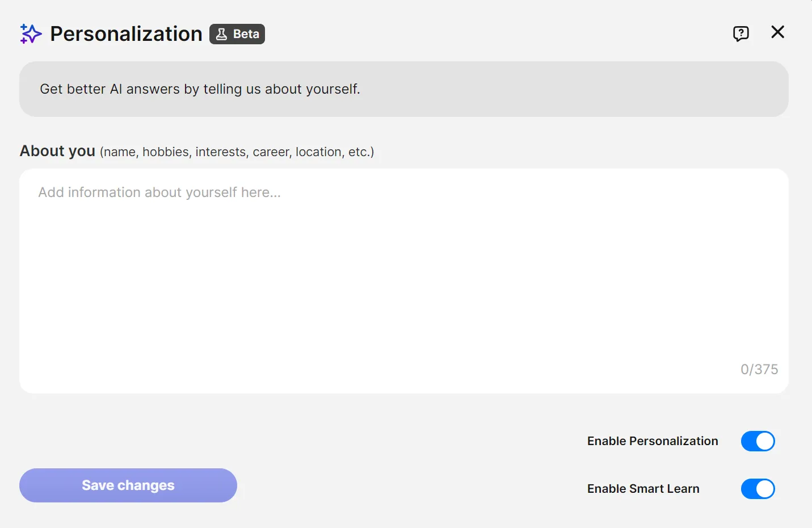Click the purple sparkle Personalization icon
This screenshot has height=528, width=812.
click(x=31, y=33)
